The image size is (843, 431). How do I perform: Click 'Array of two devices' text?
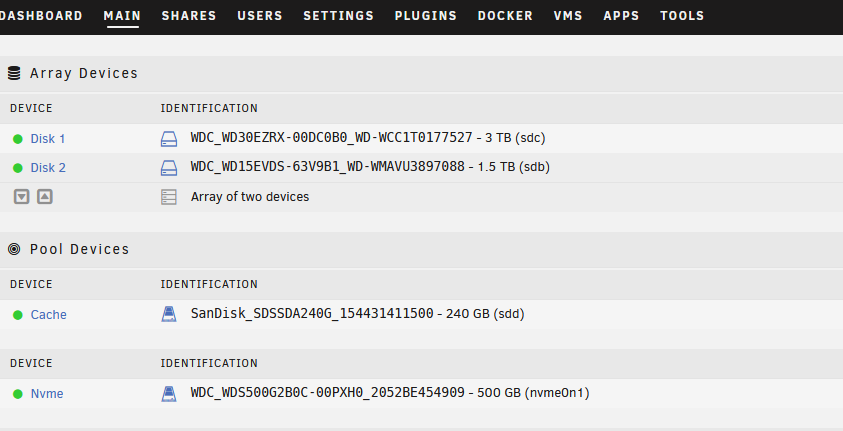[250, 197]
